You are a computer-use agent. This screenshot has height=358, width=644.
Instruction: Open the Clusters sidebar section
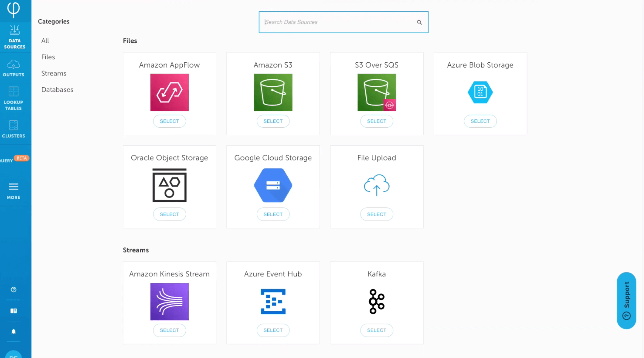[14, 129]
